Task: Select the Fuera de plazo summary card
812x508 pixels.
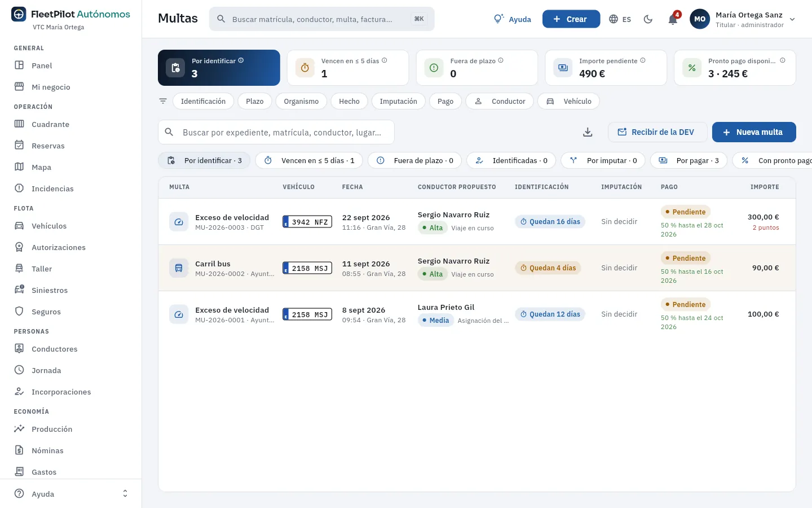Action: click(x=477, y=68)
